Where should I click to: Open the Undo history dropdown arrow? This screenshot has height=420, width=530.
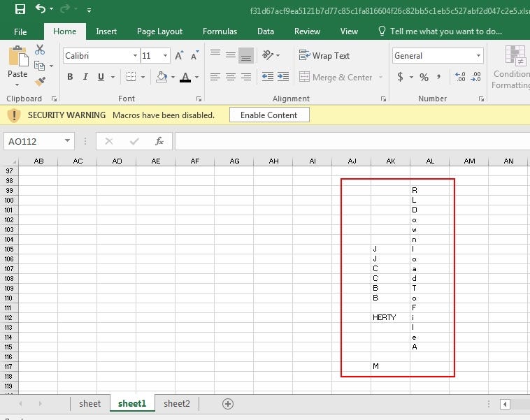51,9
